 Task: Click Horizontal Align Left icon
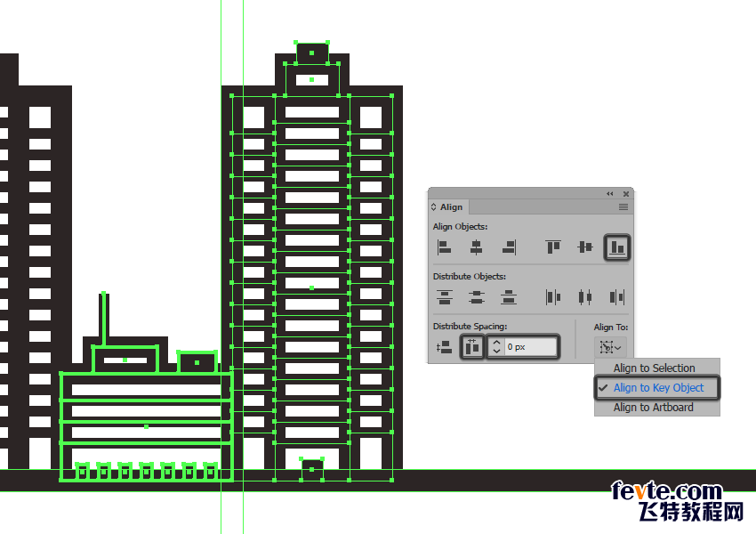tap(444, 247)
